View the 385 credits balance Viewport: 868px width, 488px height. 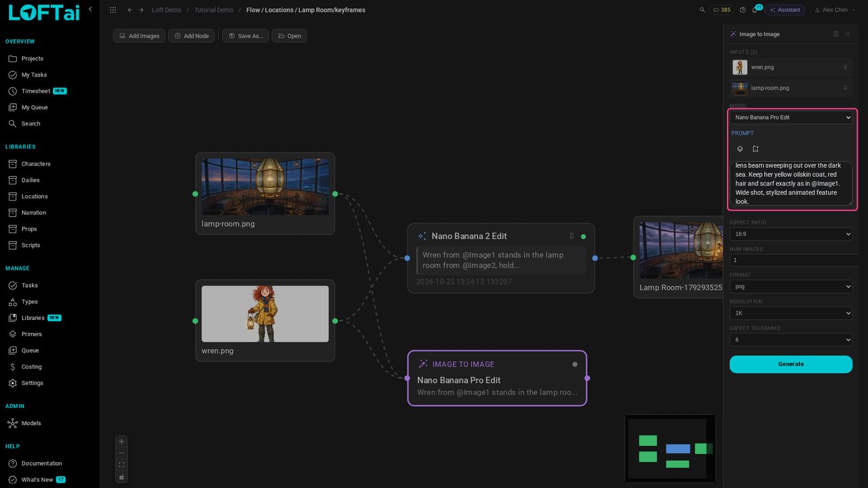point(722,10)
